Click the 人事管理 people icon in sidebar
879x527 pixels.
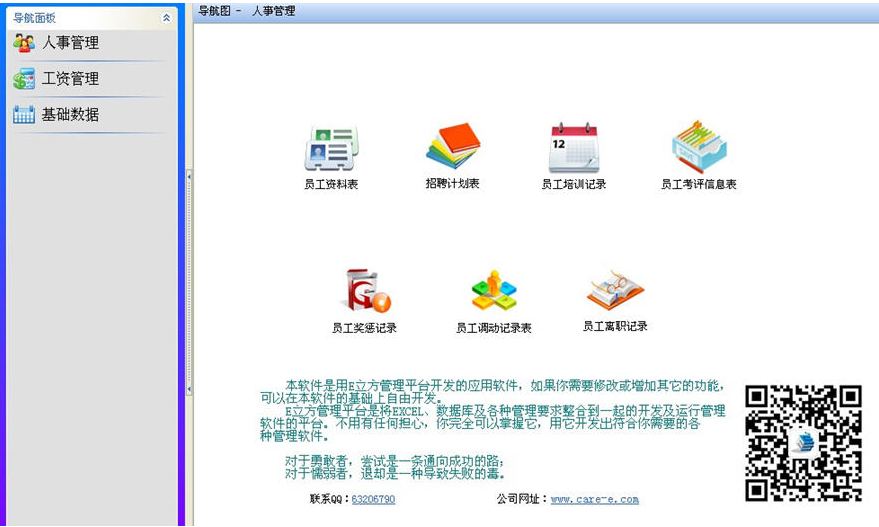(24, 43)
